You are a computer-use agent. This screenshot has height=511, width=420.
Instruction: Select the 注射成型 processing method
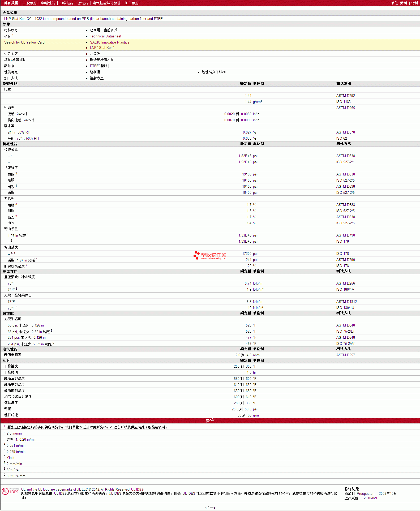[x=97, y=78]
